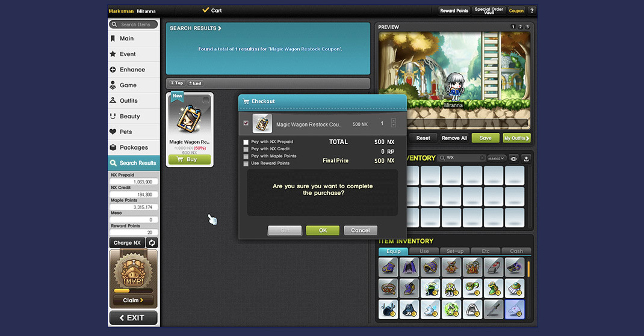The width and height of the screenshot is (644, 336).
Task: Check Use Reward Points
Action: click(246, 163)
